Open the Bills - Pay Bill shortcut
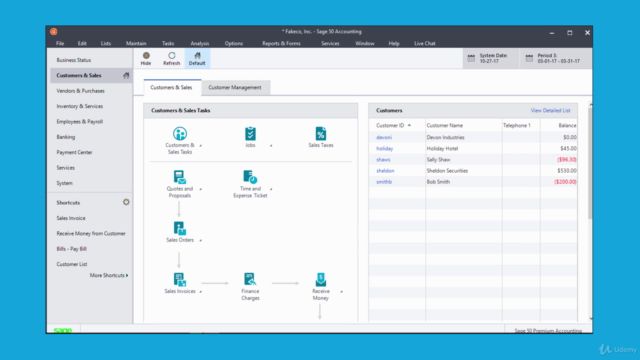 [71, 249]
